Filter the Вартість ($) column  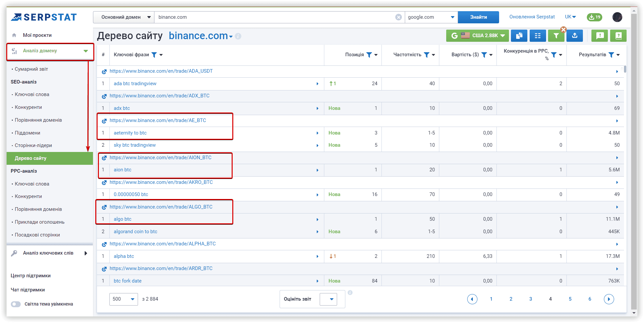(484, 55)
